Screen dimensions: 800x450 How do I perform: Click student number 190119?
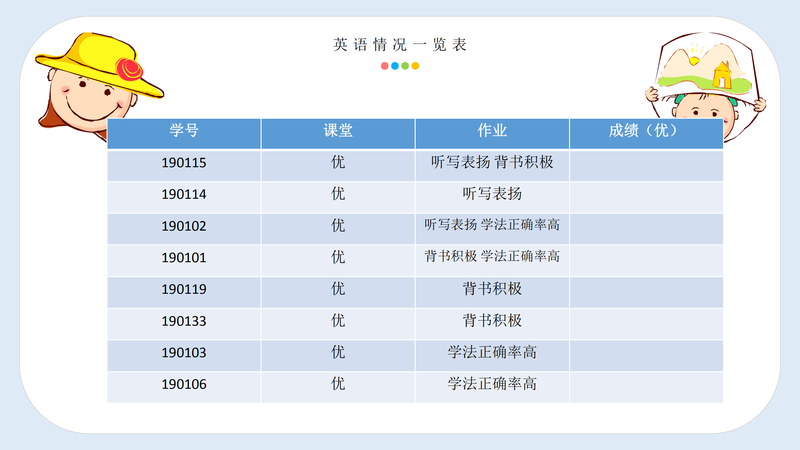(184, 289)
